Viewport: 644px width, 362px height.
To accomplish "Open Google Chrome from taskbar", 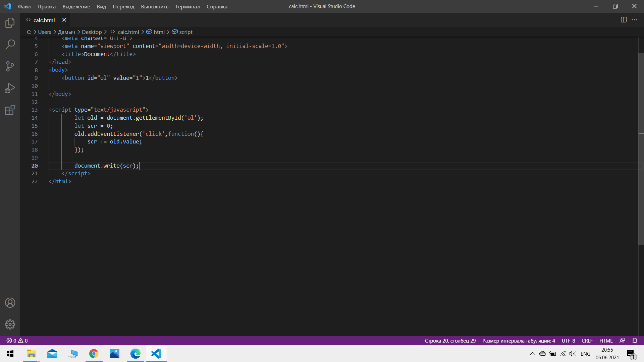I will [94, 354].
